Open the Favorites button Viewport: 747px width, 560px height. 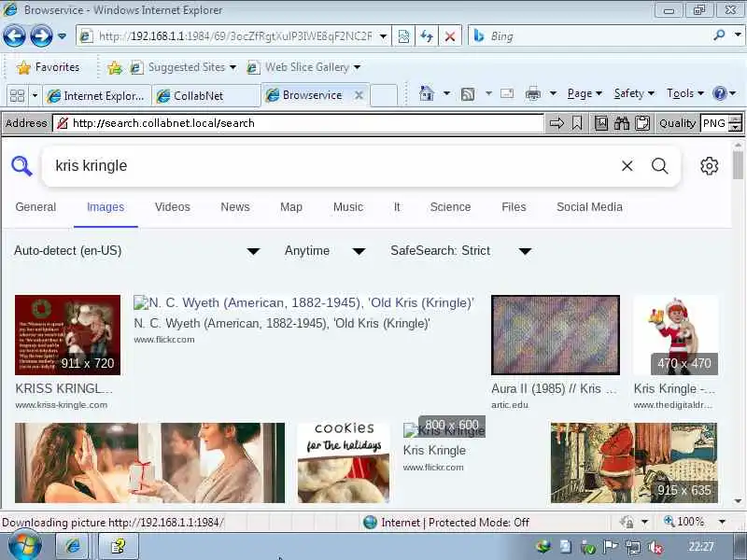point(49,67)
